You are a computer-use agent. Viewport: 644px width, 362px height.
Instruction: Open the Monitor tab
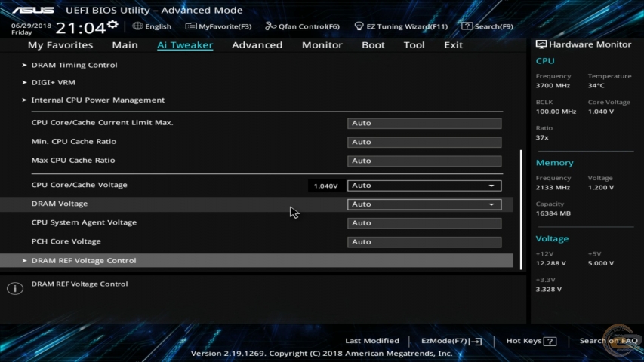(322, 45)
